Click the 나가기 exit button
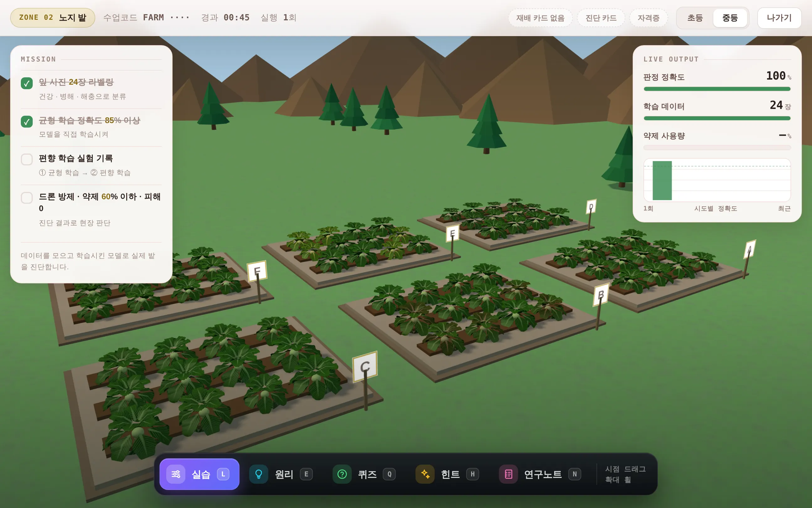Image resolution: width=812 pixels, height=508 pixels. pyautogui.click(x=779, y=18)
